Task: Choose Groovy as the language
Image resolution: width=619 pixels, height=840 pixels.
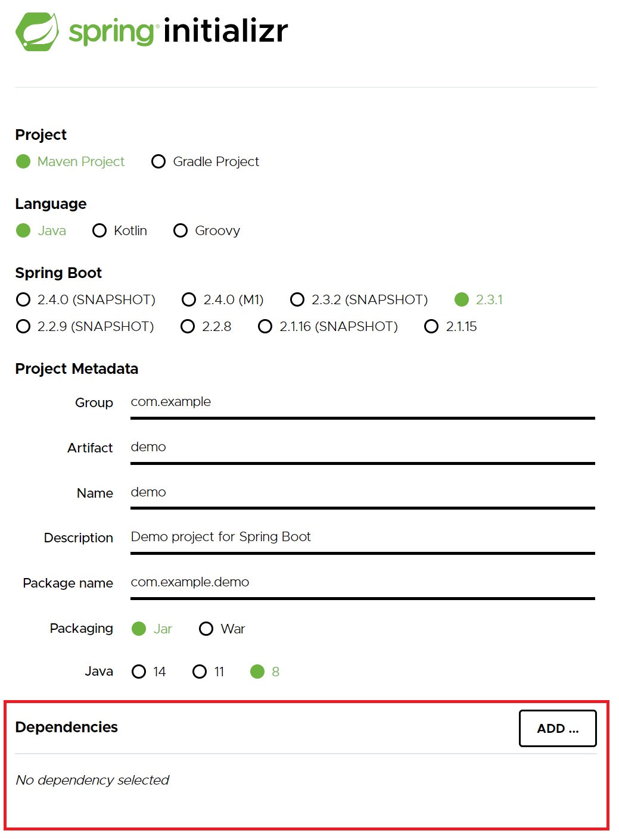Action: 207,230
